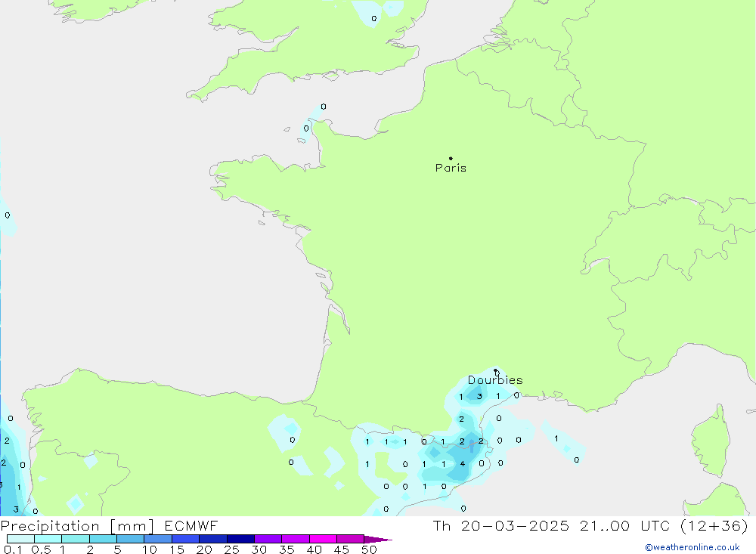Click the legend scale label '25'
The image size is (756, 554).
tap(231, 549)
